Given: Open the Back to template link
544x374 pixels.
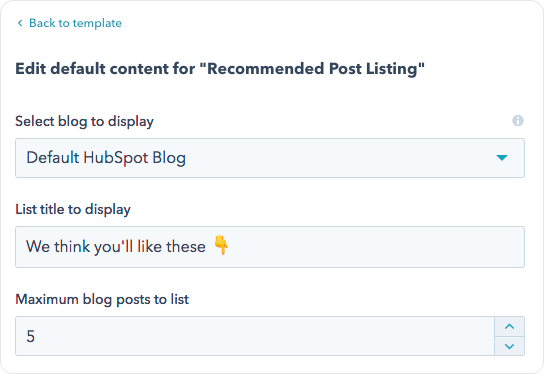Looking at the screenshot, I should pos(69,23).
